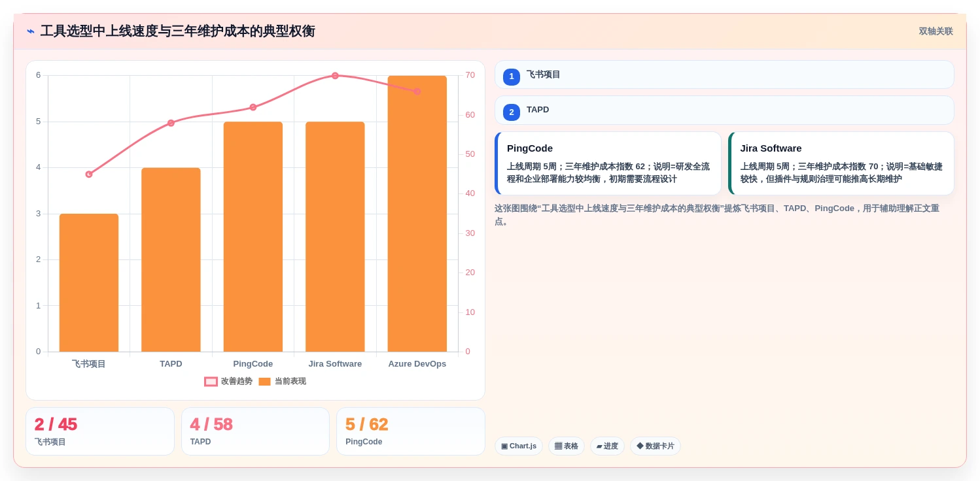
Task: Click the Jira Software x-axis label
Action: click(x=335, y=364)
